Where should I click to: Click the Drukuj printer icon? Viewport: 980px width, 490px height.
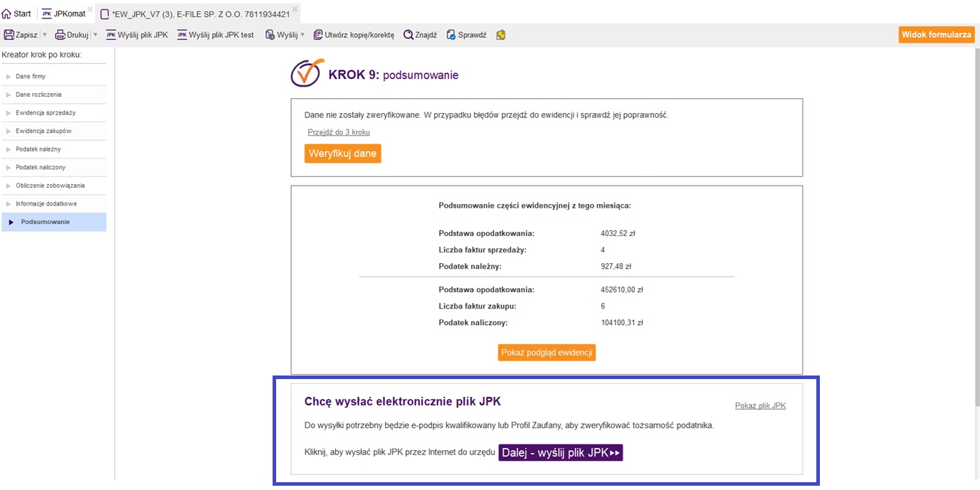point(60,35)
